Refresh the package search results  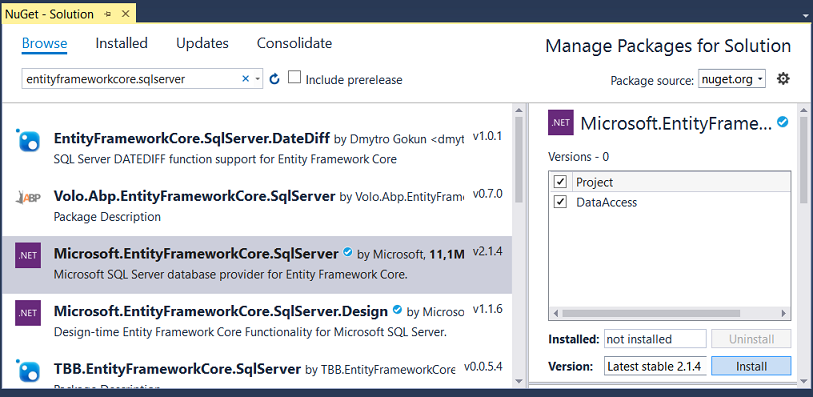point(275,79)
